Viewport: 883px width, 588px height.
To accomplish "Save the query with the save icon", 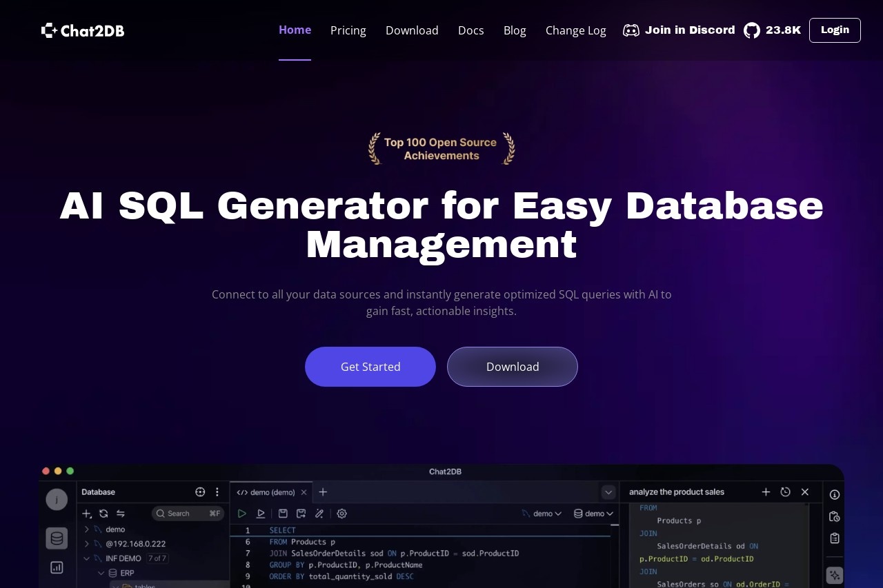I will (x=283, y=514).
